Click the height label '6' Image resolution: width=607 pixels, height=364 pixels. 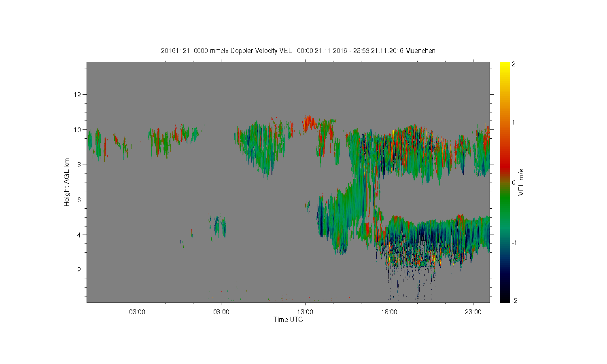(79, 200)
